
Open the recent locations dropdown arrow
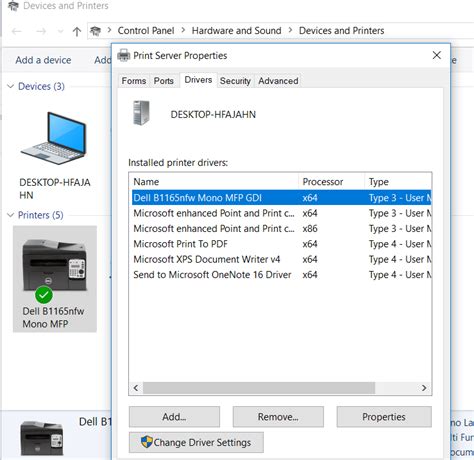point(60,31)
